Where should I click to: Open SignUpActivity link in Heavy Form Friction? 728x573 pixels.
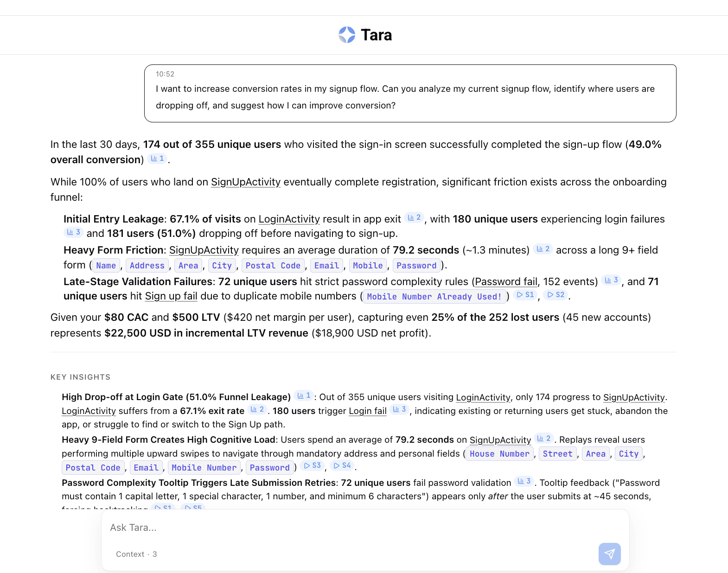tap(204, 250)
